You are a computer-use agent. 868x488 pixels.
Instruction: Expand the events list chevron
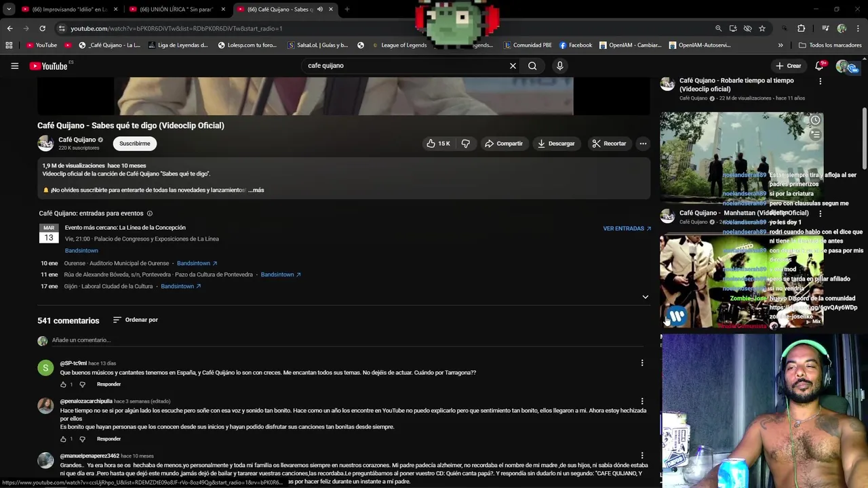pos(645,297)
